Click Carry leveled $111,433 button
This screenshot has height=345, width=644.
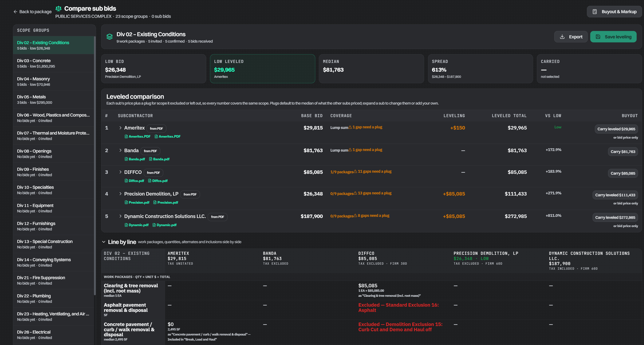tap(615, 195)
